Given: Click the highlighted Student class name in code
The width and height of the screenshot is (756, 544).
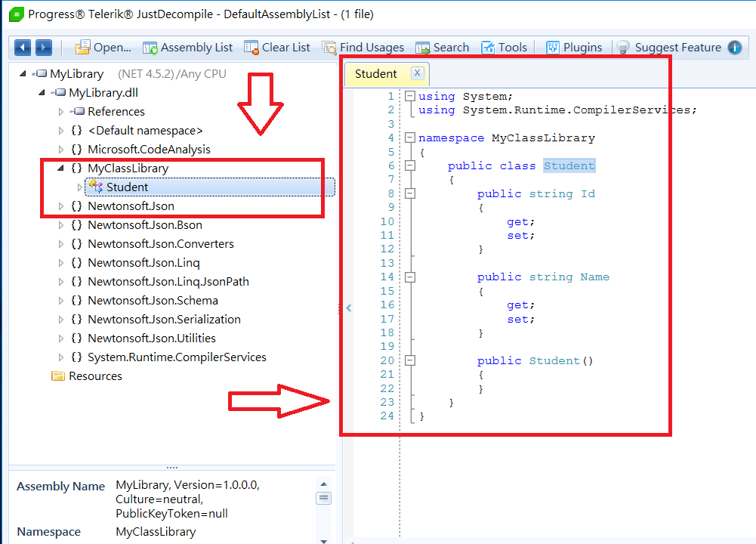Looking at the screenshot, I should 569,165.
